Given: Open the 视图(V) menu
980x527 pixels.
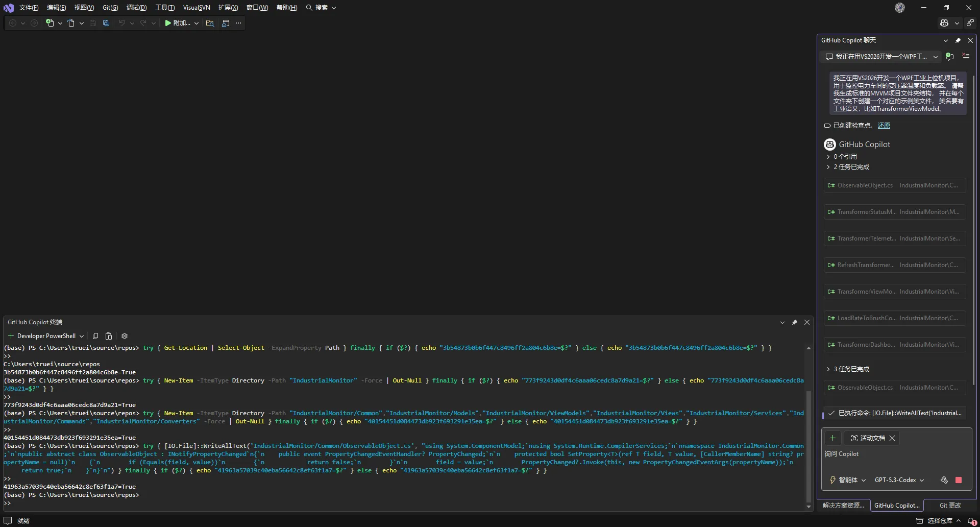Looking at the screenshot, I should [84, 8].
